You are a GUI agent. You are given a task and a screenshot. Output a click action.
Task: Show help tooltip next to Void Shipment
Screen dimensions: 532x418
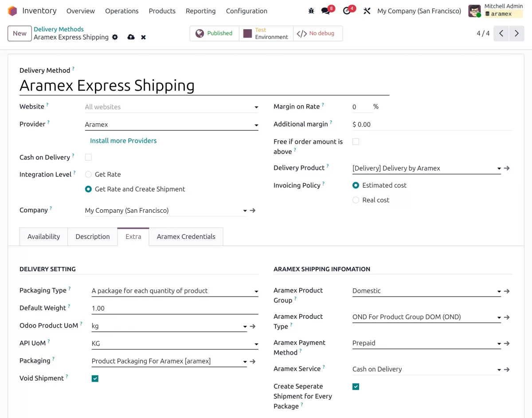[x=67, y=376]
